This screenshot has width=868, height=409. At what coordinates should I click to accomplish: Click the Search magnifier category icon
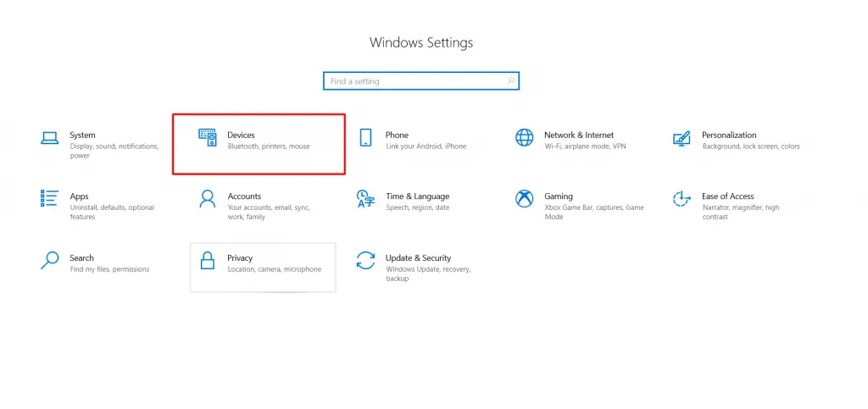(50, 260)
